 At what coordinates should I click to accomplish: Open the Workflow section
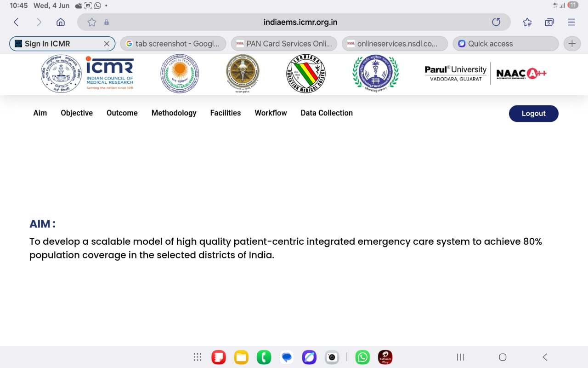(271, 113)
